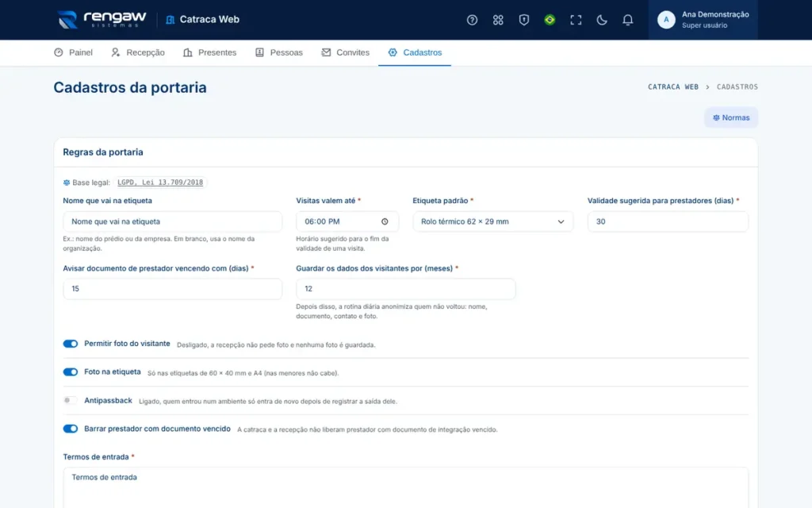Click Avisar documento vencendo days field
The width and height of the screenshot is (812, 508).
click(172, 289)
